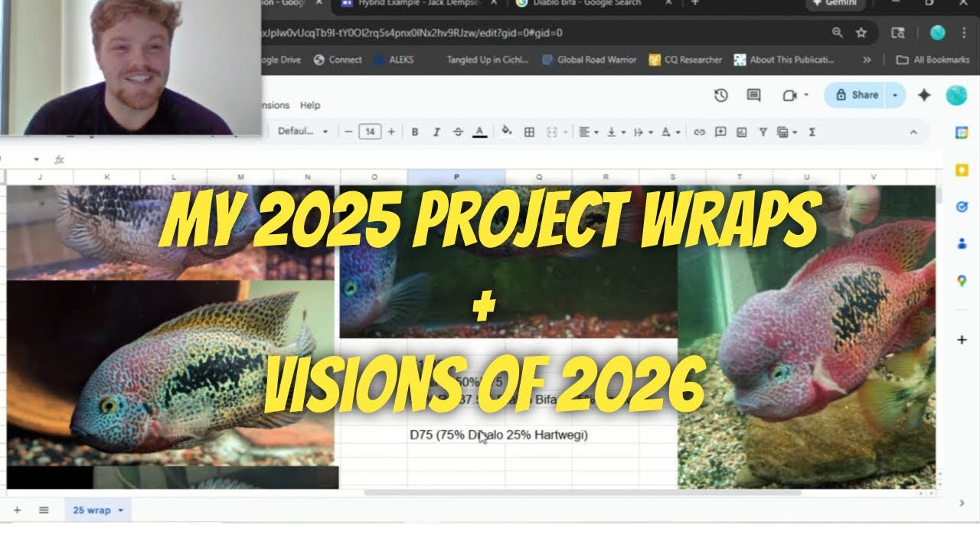
Task: Open the Gemini sparkle side panel
Action: 925,95
